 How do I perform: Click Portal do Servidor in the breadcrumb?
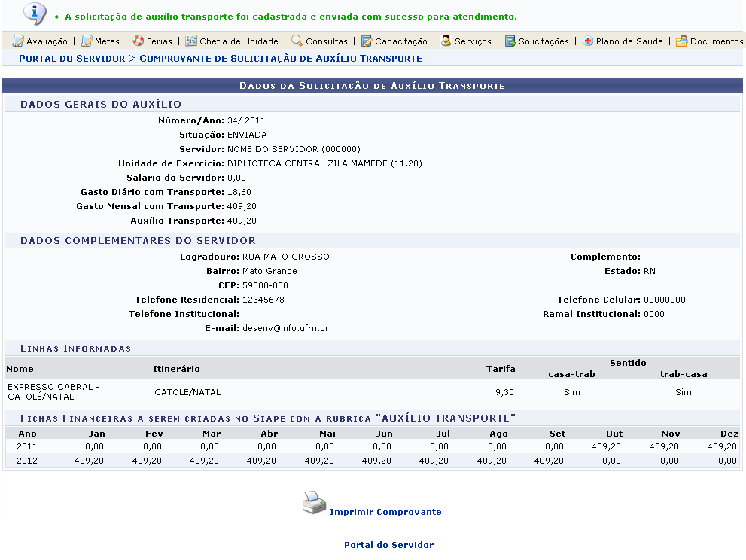pyautogui.click(x=72, y=58)
